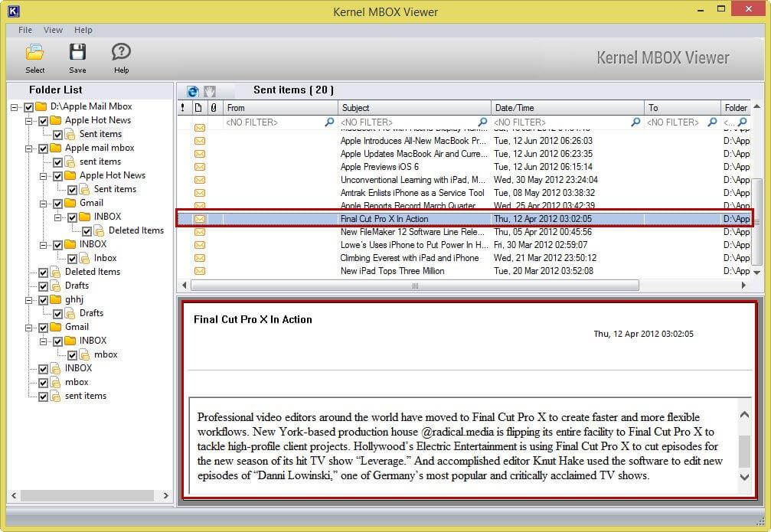Open the Help question mark icon

(121, 51)
